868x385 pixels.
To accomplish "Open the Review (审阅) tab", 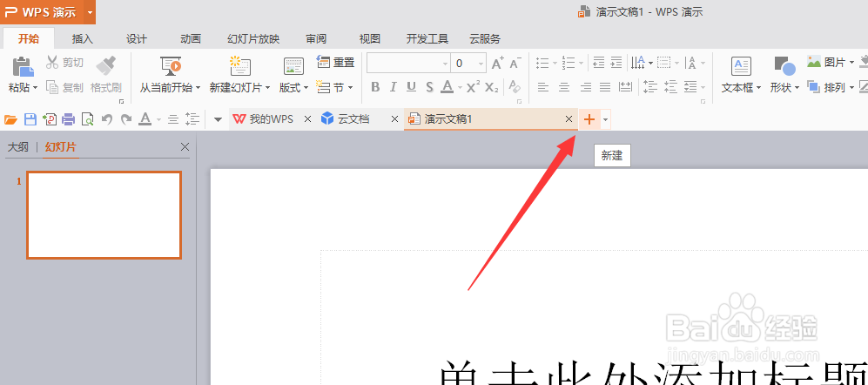I will (316, 39).
